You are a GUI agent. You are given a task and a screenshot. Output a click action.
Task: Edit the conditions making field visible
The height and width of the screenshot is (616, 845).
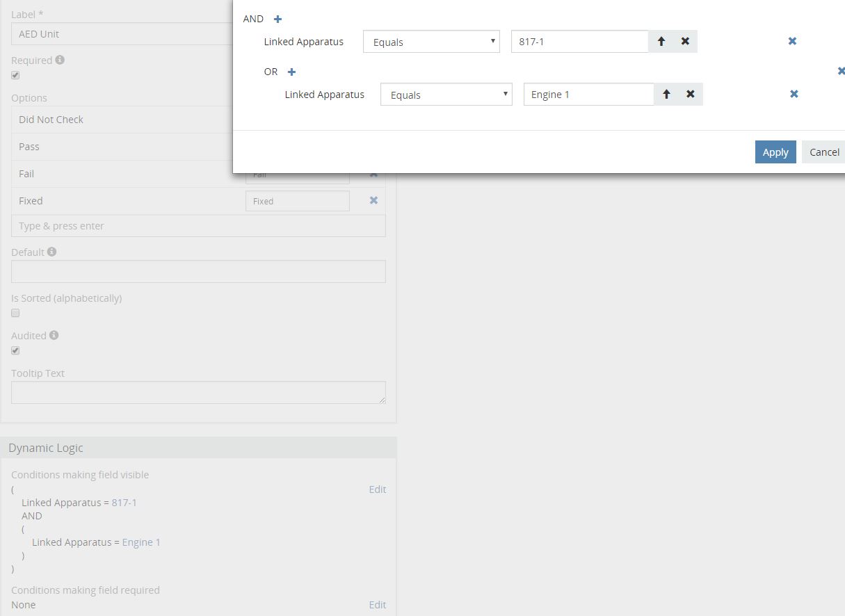377,489
